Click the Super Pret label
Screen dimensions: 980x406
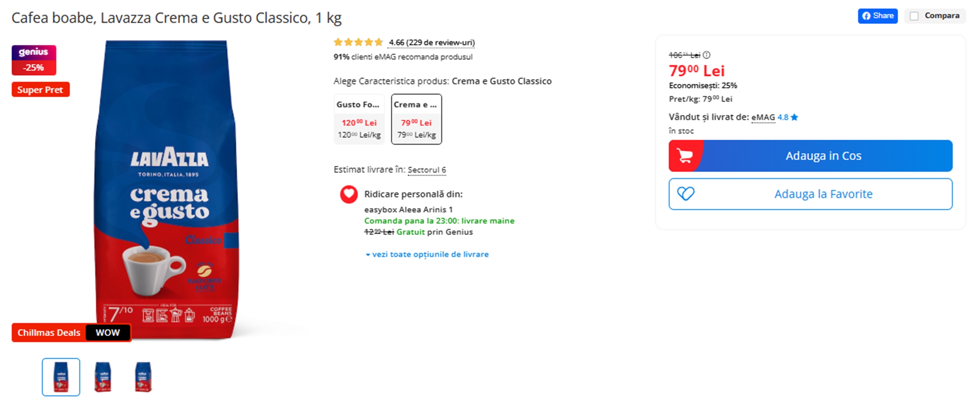[40, 90]
